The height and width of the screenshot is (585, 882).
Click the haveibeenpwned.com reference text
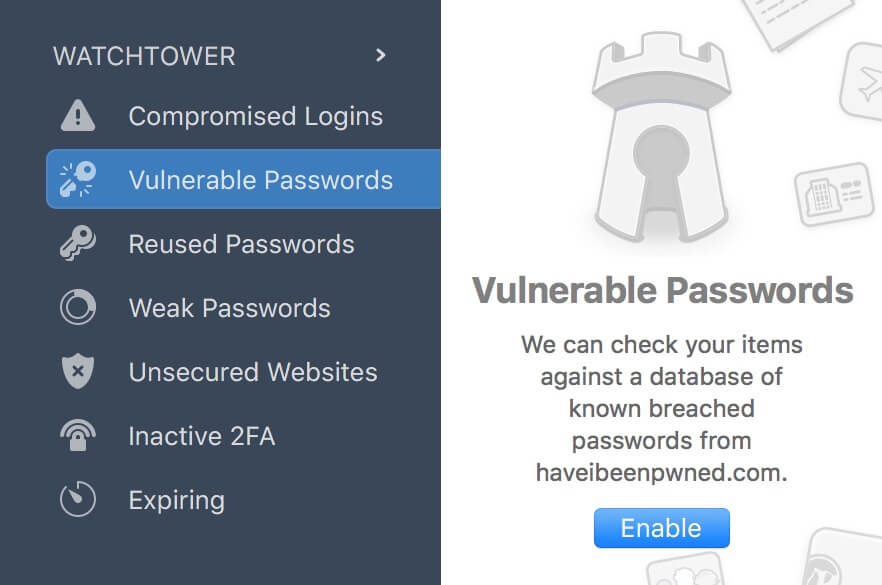click(661, 471)
